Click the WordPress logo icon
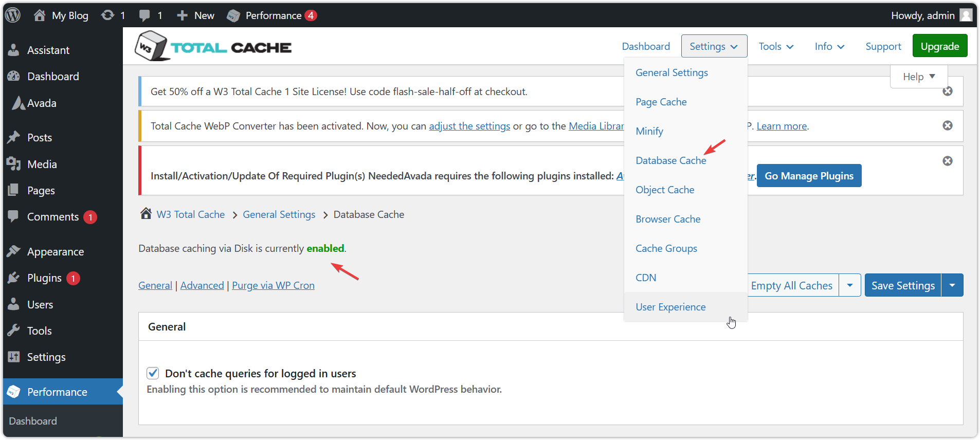This screenshot has height=440, width=980. 13,15
